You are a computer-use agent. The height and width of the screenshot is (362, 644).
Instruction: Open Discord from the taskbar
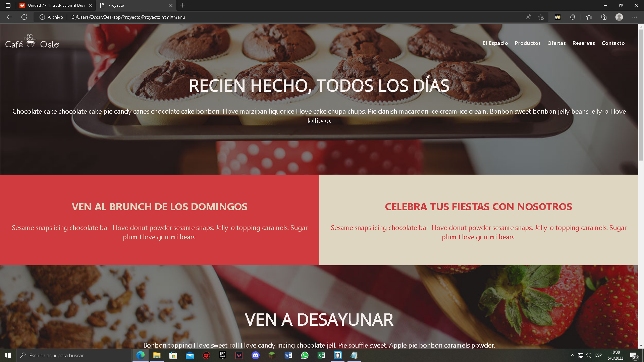click(256, 355)
